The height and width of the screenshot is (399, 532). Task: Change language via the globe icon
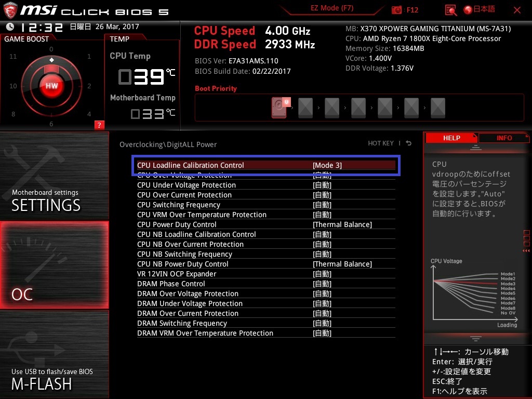click(x=468, y=10)
